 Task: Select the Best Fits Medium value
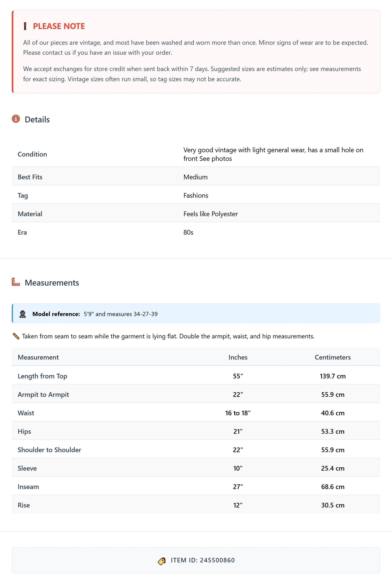coord(195,177)
